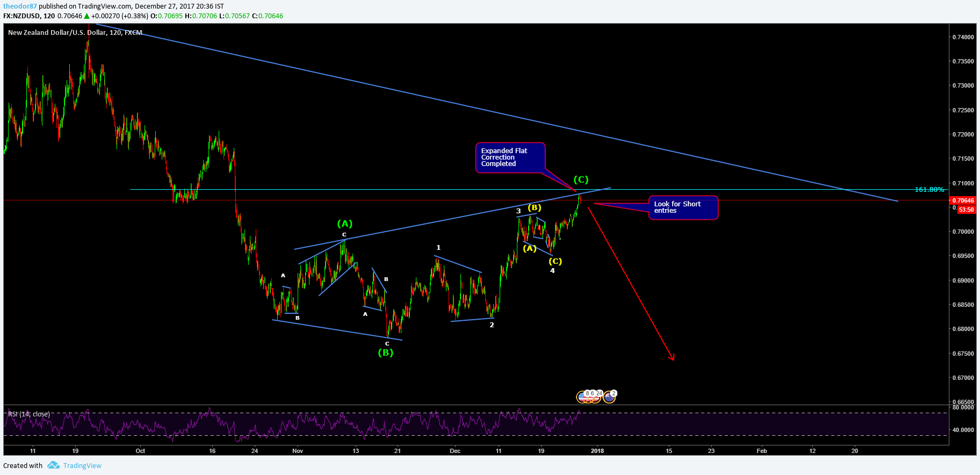Click the wave label 1 above November high
Image resolution: width=980 pixels, height=475 pixels.
coord(438,248)
